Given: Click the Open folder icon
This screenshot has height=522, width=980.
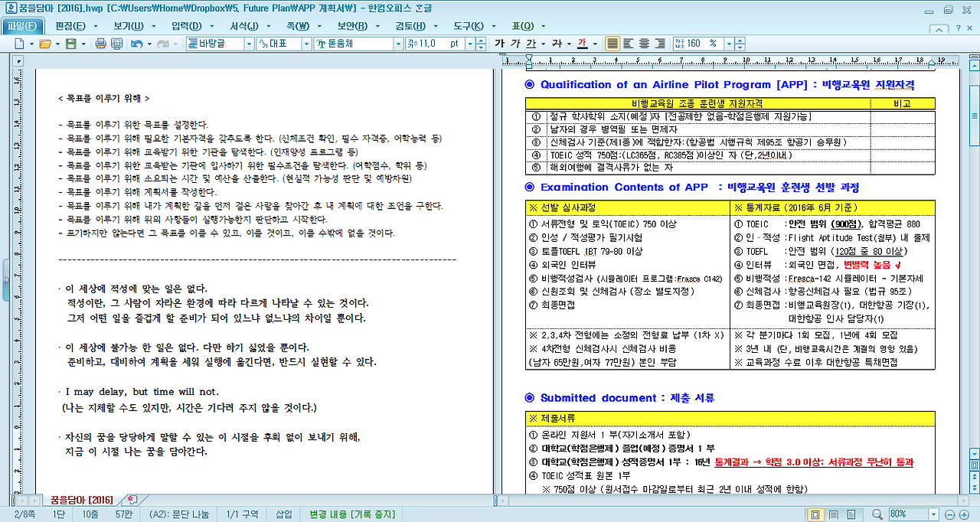Looking at the screenshot, I should tap(44, 44).
